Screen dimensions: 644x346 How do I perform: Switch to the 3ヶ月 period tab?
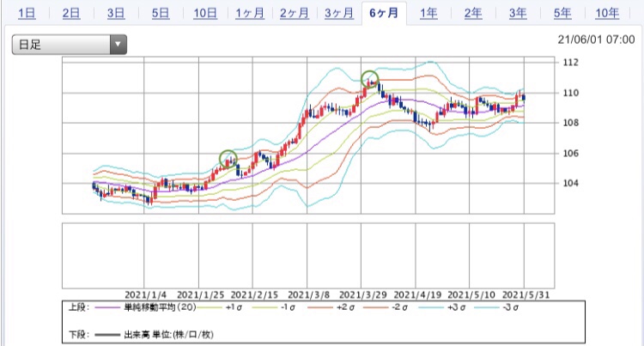pos(339,13)
